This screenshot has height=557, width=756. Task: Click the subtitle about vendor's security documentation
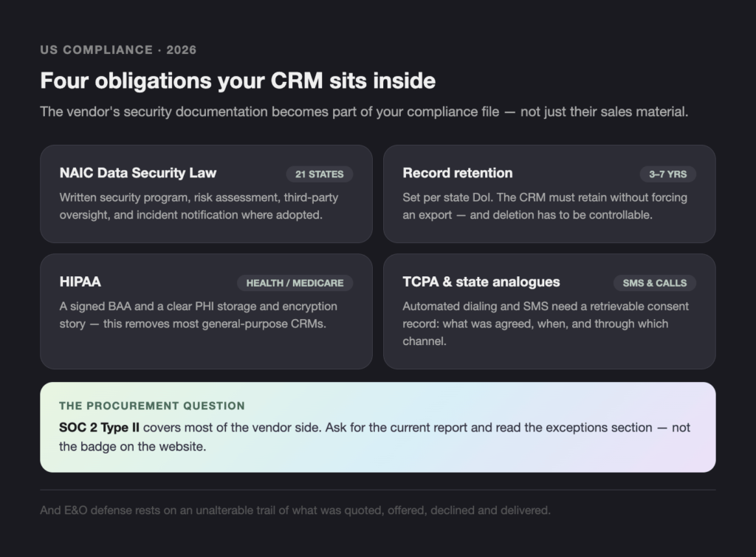coord(364,112)
